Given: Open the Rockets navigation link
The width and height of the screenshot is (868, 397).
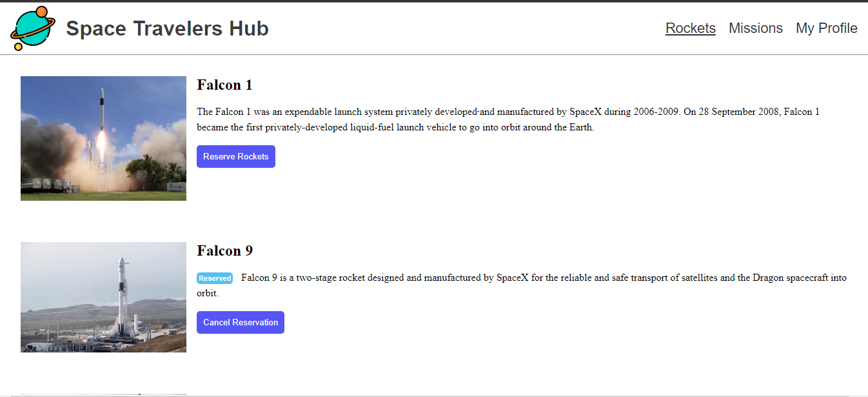Looking at the screenshot, I should pyautogui.click(x=690, y=28).
